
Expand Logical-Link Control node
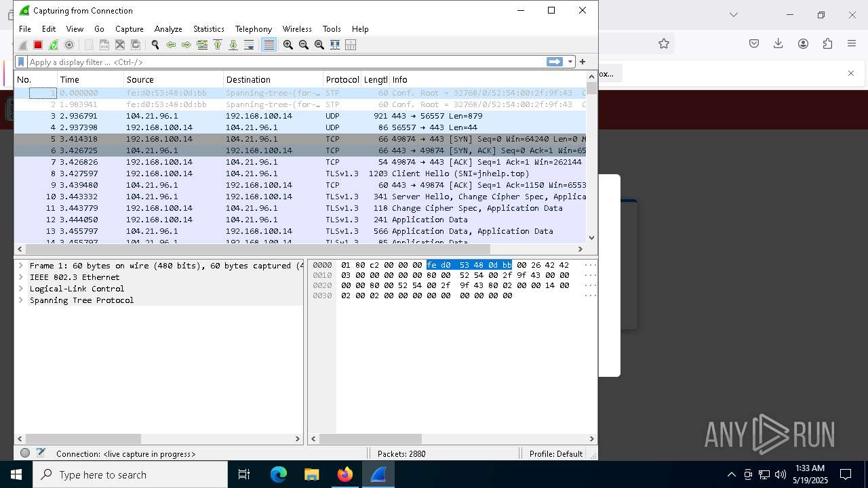pos(21,289)
